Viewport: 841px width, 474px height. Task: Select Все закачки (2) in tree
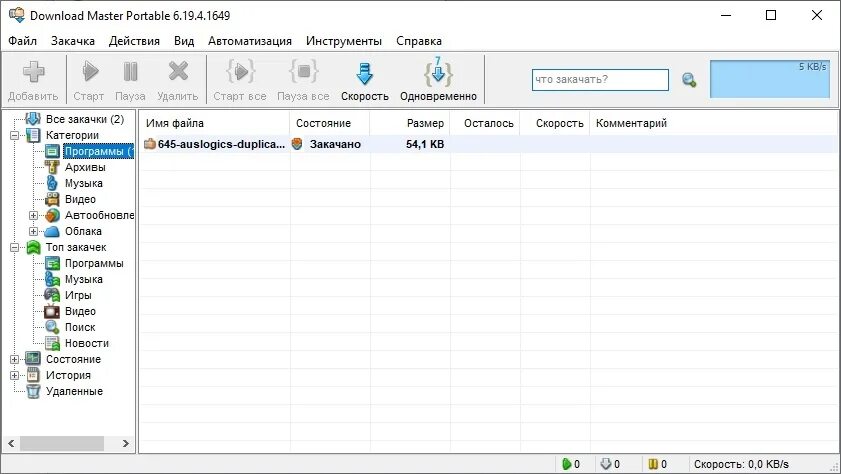pyautogui.click(x=85, y=119)
